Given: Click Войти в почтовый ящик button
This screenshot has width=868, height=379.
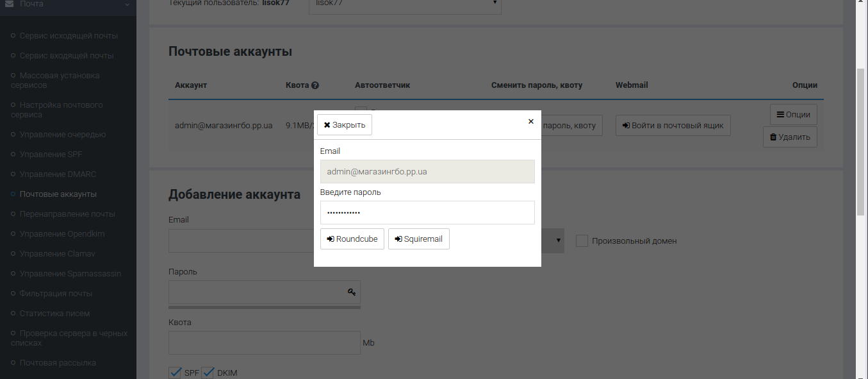Looking at the screenshot, I should coord(673,126).
